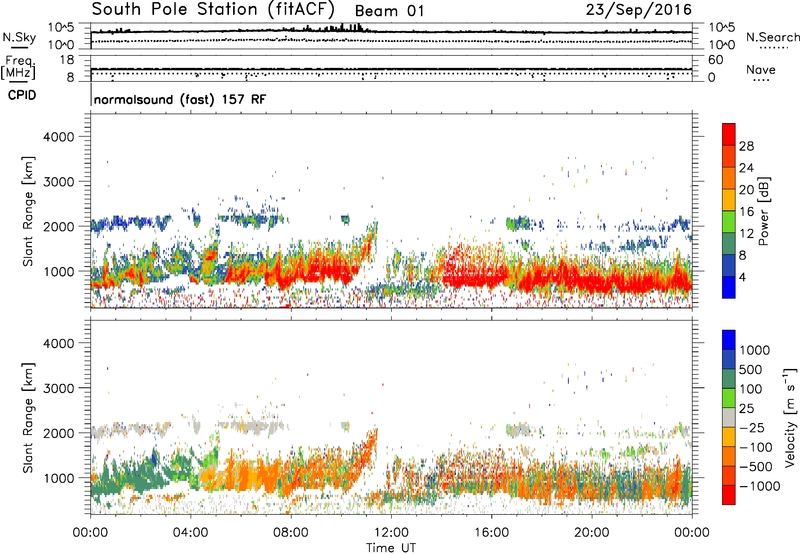Click the "08:00" time axis label
Image resolution: width=800 pixels, height=554 pixels.
pyautogui.click(x=291, y=533)
